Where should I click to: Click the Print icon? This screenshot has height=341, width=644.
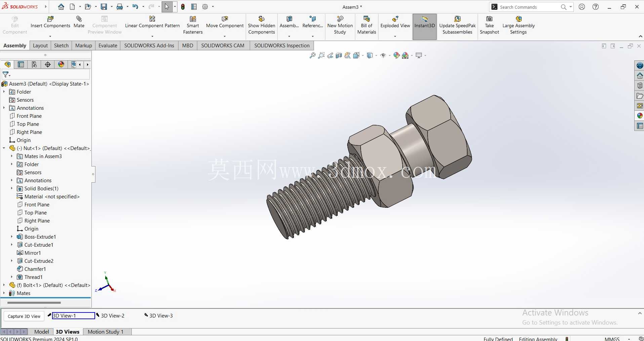tap(120, 7)
